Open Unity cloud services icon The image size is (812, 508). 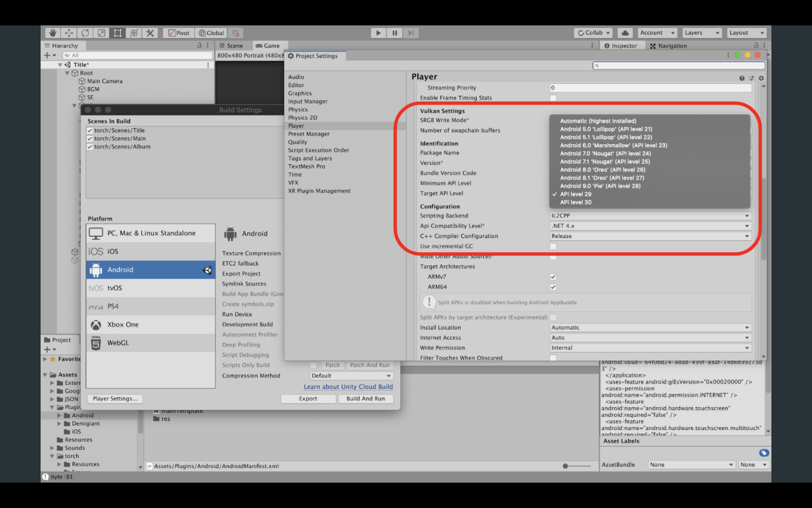click(x=624, y=33)
